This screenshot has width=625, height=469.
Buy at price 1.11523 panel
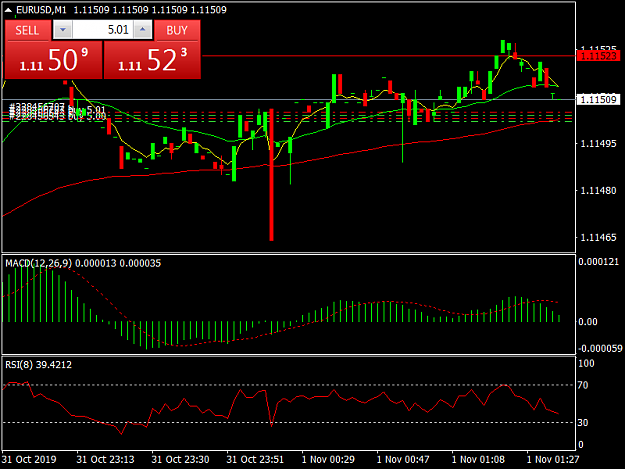tap(152, 60)
